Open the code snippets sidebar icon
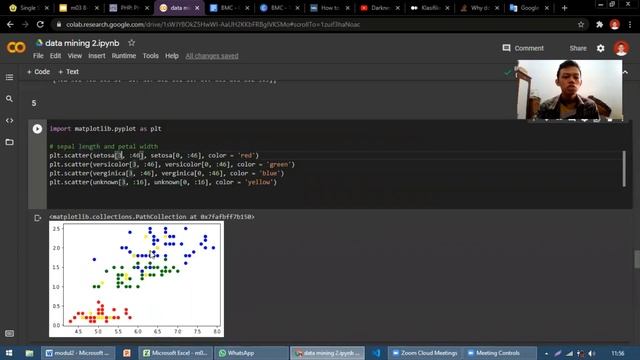This screenshot has height=360, width=640. pyautogui.click(x=9, y=120)
